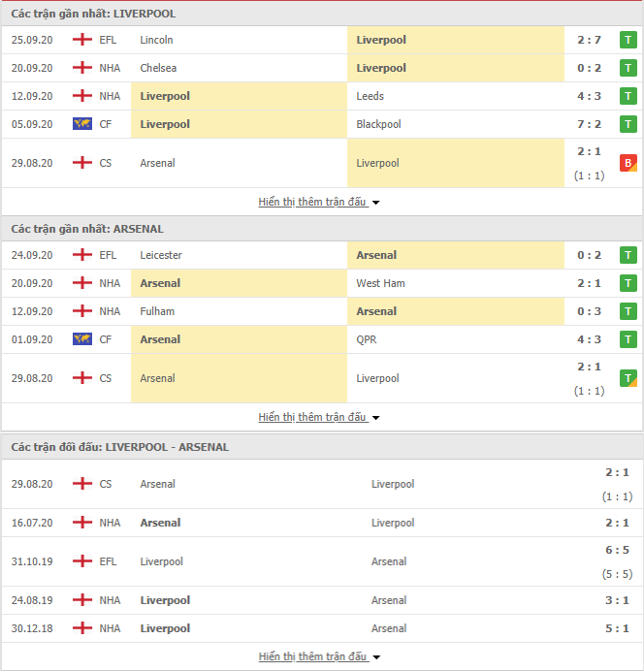Click the Leicester team name

click(161, 255)
